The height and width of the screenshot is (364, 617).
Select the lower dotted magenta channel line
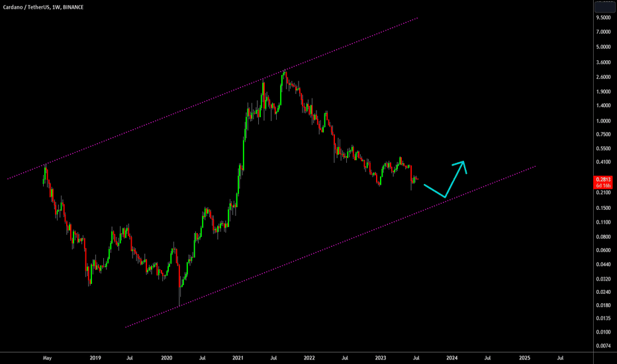(330, 247)
